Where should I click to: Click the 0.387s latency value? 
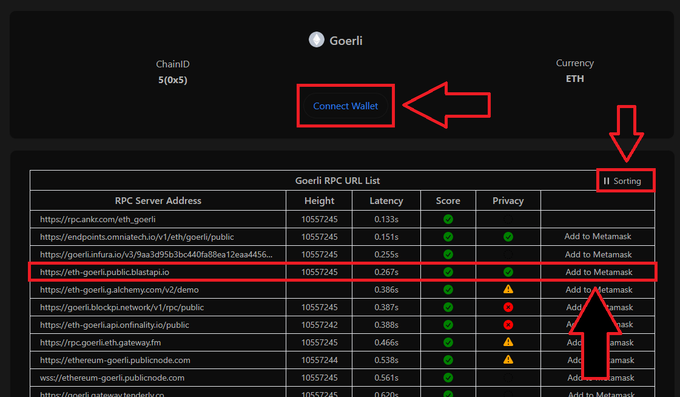pos(386,307)
